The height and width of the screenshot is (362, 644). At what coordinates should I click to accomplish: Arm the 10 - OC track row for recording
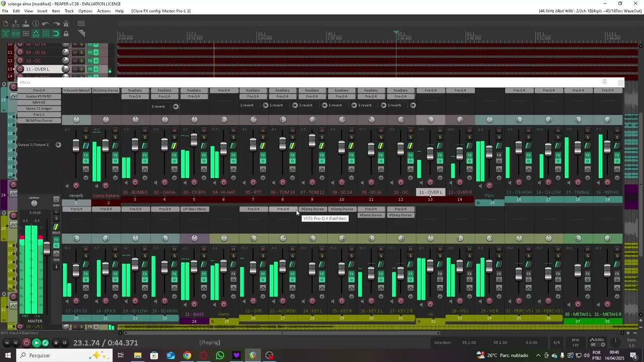click(x=20, y=60)
